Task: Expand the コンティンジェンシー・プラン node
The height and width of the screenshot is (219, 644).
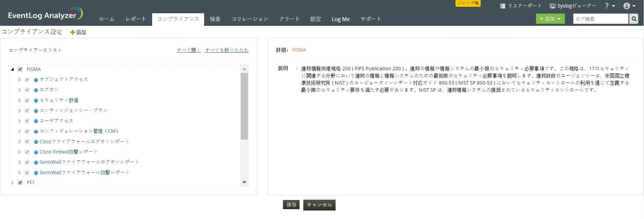Action: [19, 111]
